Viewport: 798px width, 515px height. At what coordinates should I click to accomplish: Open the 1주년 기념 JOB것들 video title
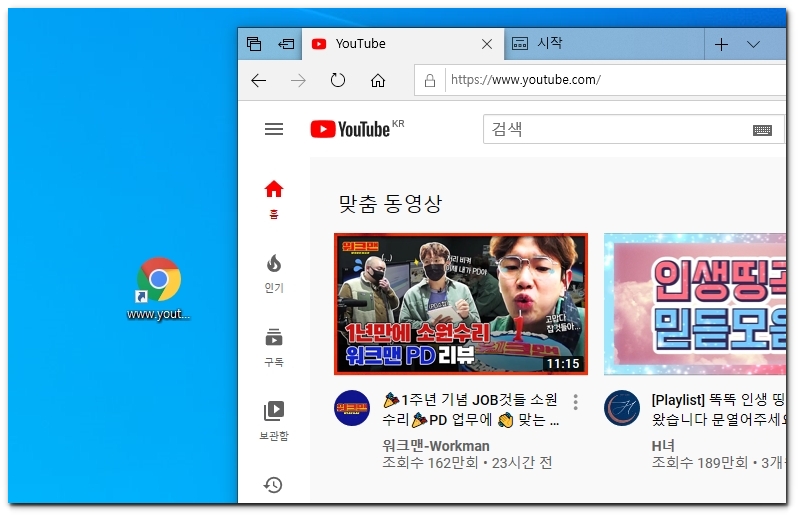(471, 410)
